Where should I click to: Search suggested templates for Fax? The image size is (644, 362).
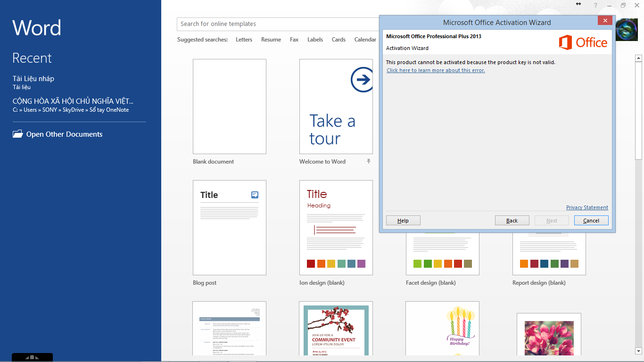point(294,40)
